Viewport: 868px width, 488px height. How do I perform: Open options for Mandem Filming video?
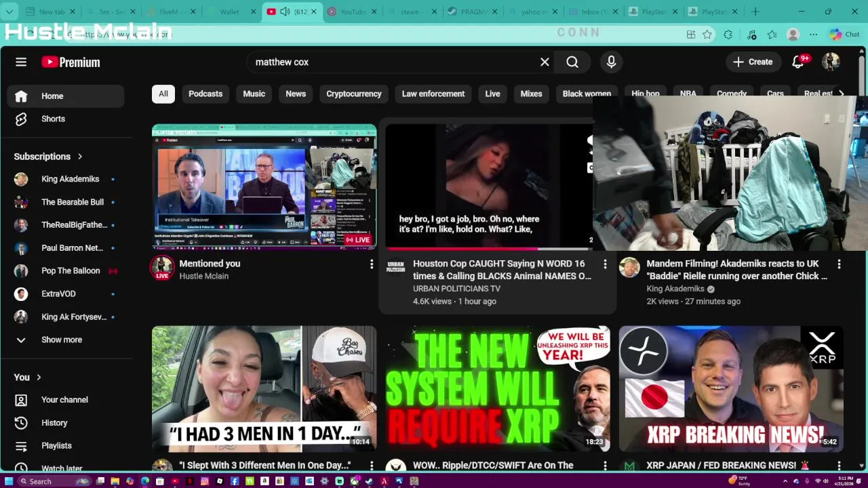tap(839, 264)
